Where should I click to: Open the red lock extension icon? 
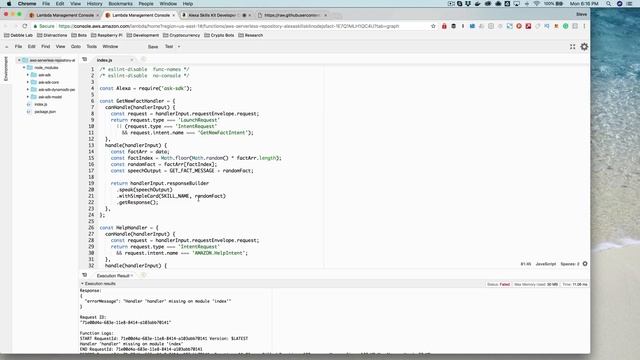[x=444, y=26]
